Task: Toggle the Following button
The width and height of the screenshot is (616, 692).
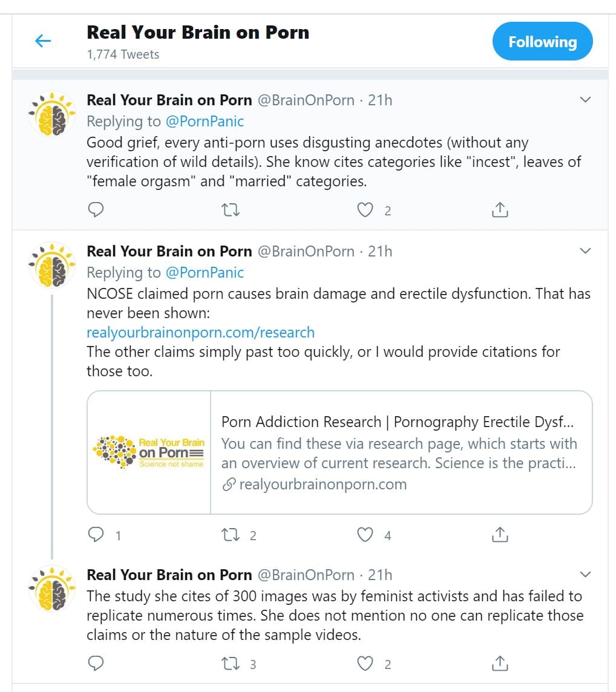Action: (542, 42)
